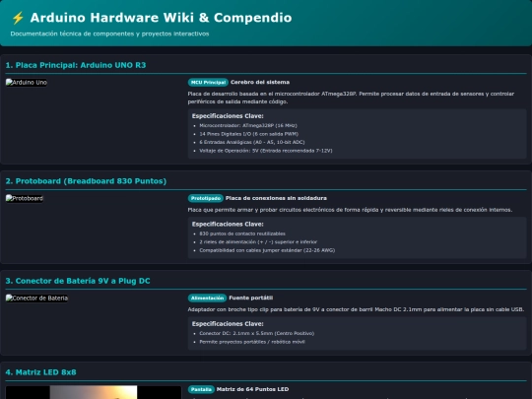Click the Arduino Uno broken image placeholder
532x399 pixels.
[x=27, y=83]
